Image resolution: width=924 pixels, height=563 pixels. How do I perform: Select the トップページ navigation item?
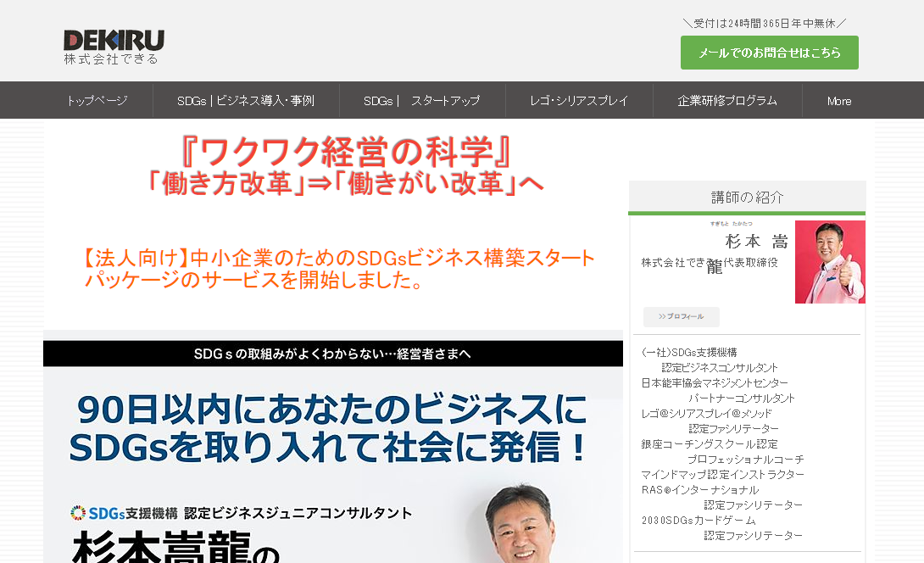[97, 100]
